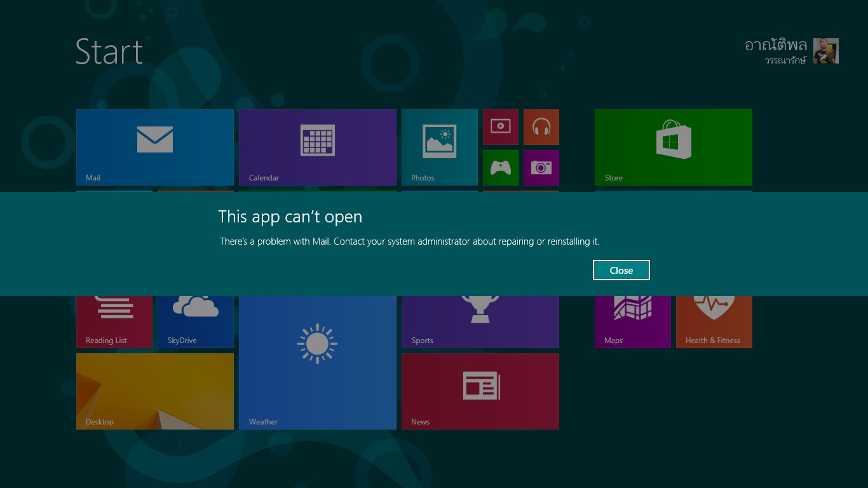The image size is (868, 488).
Task: Click the user account picture
Action: click(x=826, y=51)
